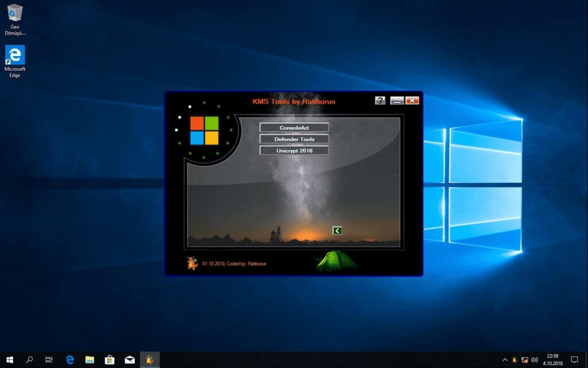Click the green back arrow button
Screen dimensions: 588x368
(x=336, y=231)
